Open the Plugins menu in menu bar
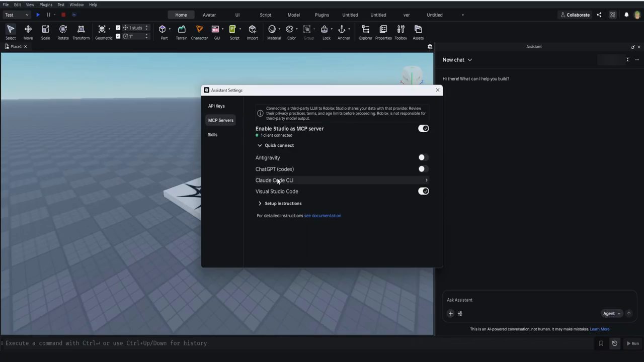644x362 pixels. [46, 5]
